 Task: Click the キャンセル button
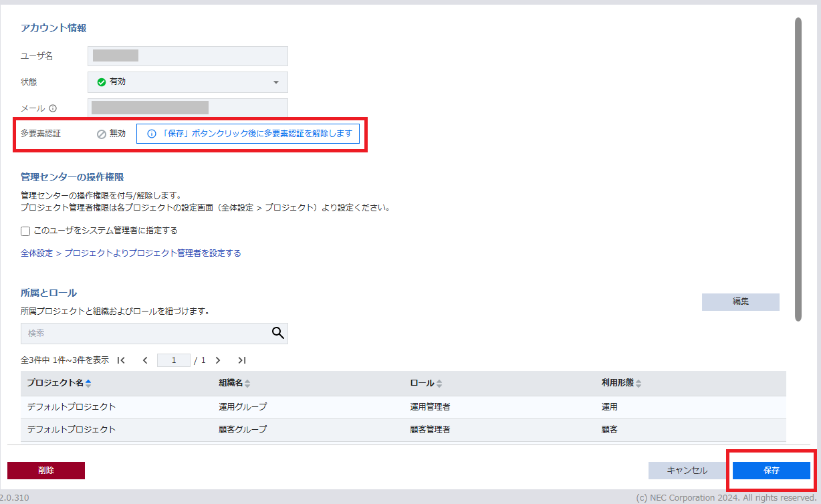click(687, 471)
